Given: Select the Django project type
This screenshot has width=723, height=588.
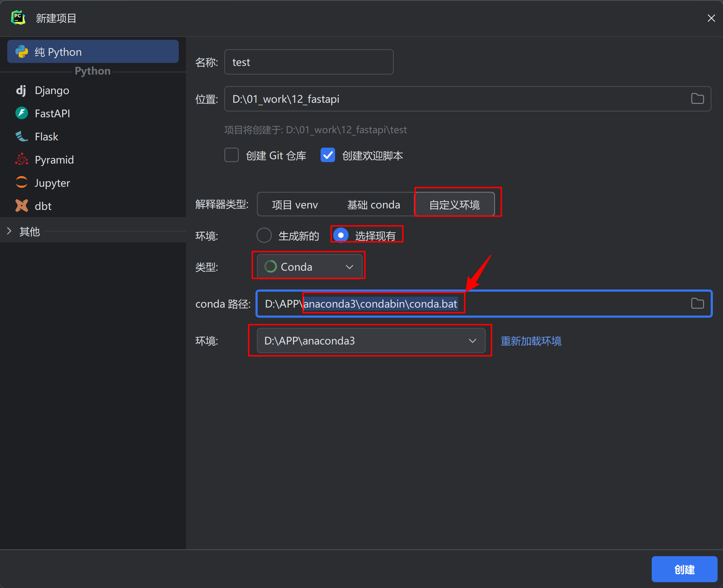Looking at the screenshot, I should (x=52, y=90).
